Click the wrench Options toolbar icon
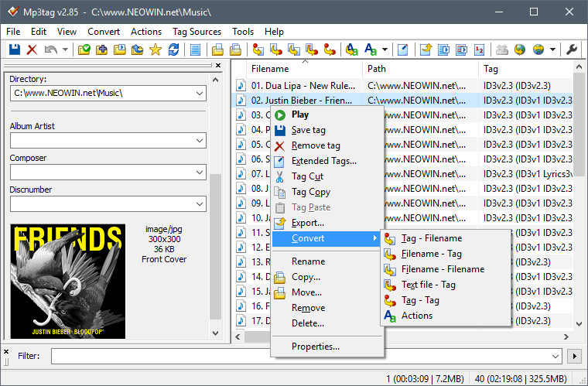Screen dimensions: 588x386 pyautogui.click(x=572, y=50)
